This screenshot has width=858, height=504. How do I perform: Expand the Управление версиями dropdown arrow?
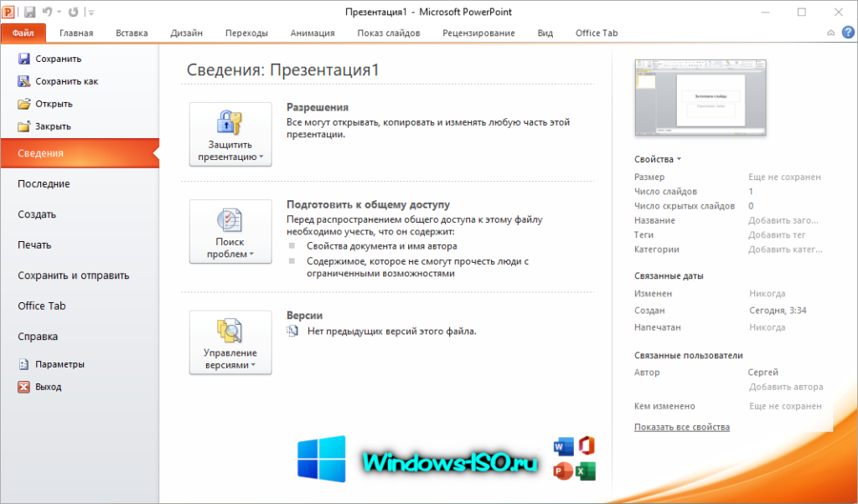[x=253, y=365]
